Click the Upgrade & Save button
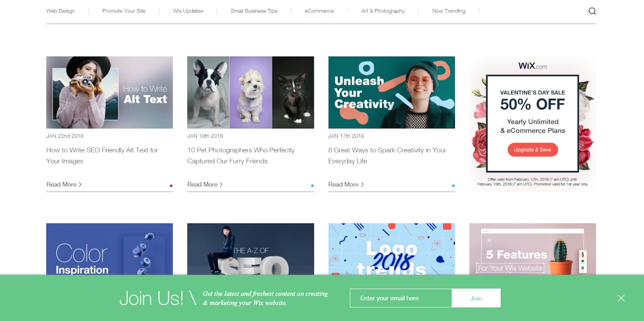 coord(532,150)
